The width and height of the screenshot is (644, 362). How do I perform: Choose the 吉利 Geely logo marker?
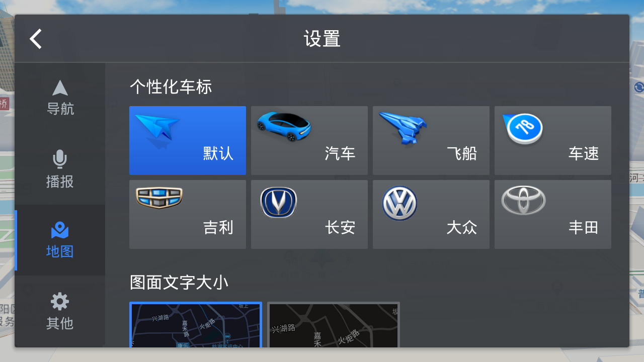[x=188, y=214]
